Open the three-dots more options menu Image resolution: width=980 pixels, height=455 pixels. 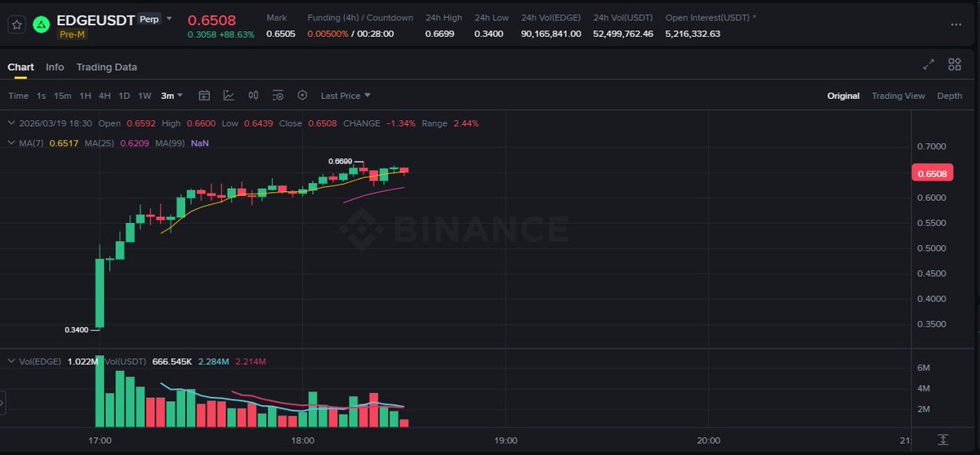click(x=956, y=25)
